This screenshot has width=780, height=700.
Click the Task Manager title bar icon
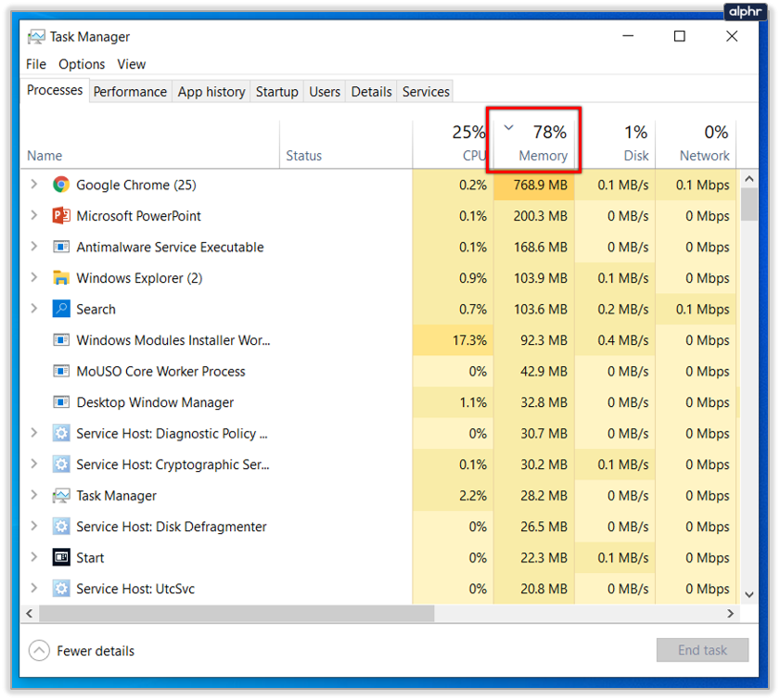point(36,37)
